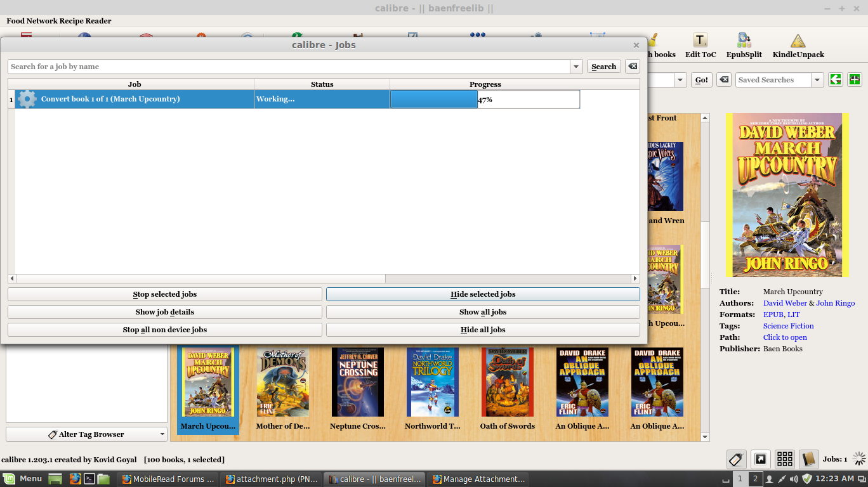Switch to workspace 1

(x=740, y=479)
